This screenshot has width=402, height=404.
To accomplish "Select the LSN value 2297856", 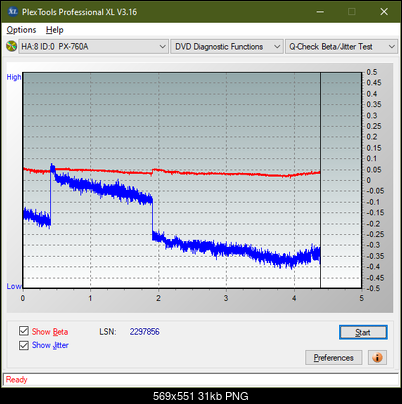I will click(145, 332).
